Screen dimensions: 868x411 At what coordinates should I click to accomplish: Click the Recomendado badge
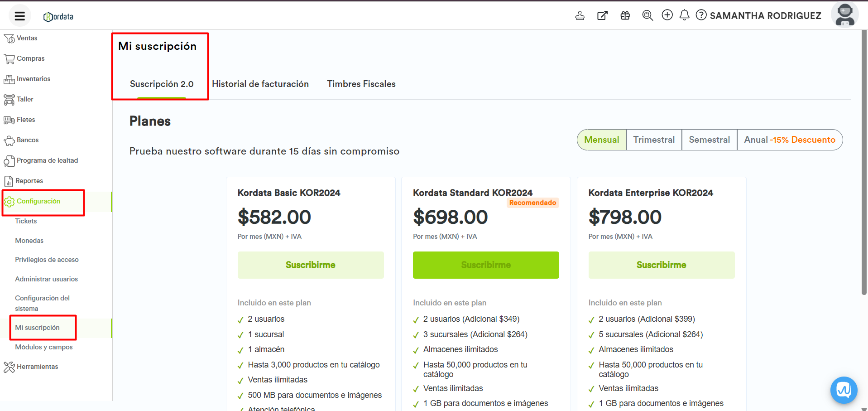[533, 203]
